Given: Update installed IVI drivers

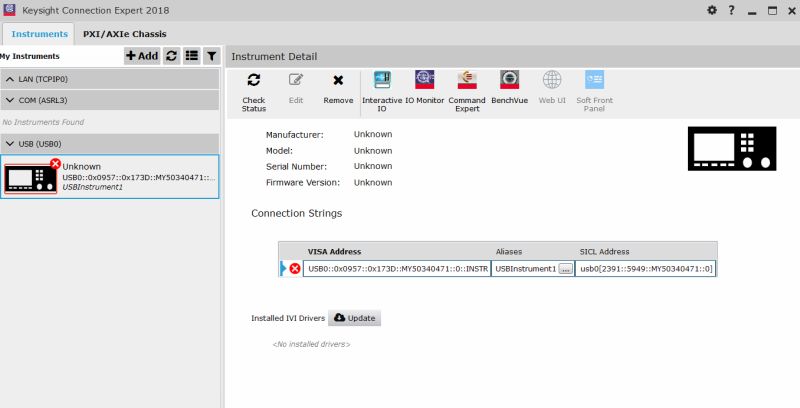Looking at the screenshot, I should point(355,318).
